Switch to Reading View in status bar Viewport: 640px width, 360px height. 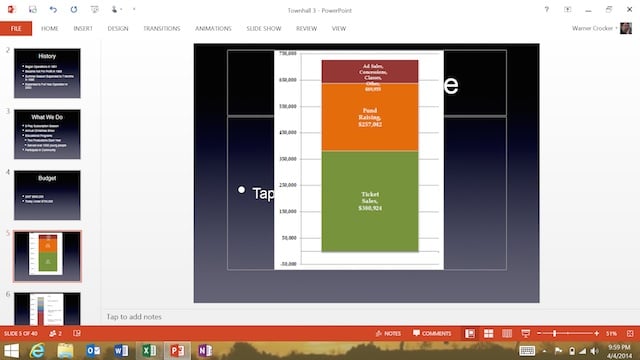[x=507, y=333]
